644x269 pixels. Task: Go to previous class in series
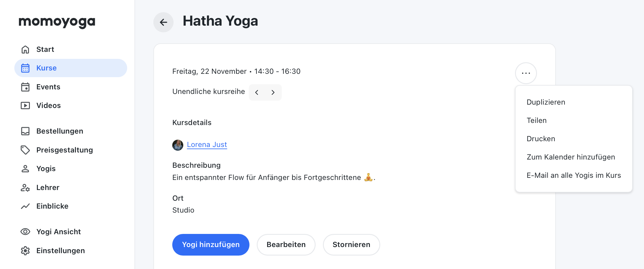click(257, 92)
